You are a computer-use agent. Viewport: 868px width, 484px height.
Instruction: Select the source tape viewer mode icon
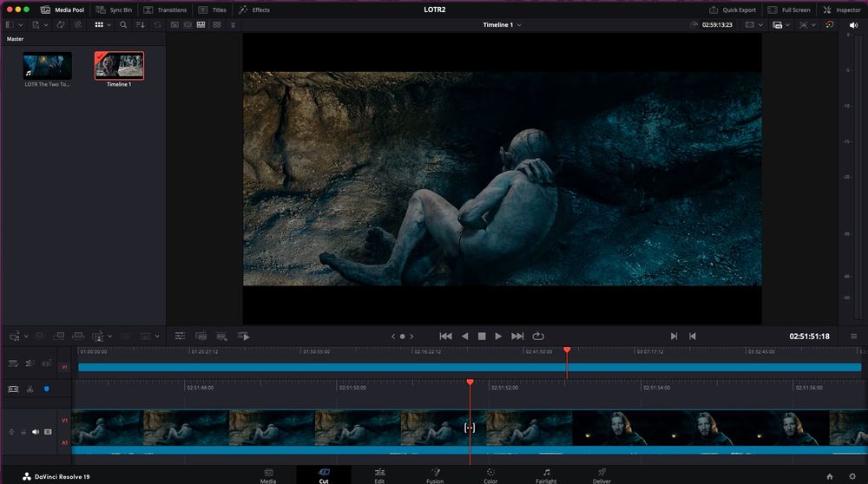click(x=187, y=25)
